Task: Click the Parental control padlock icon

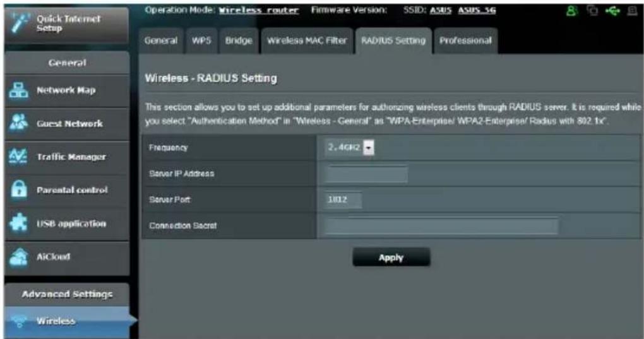Action: coord(18,189)
